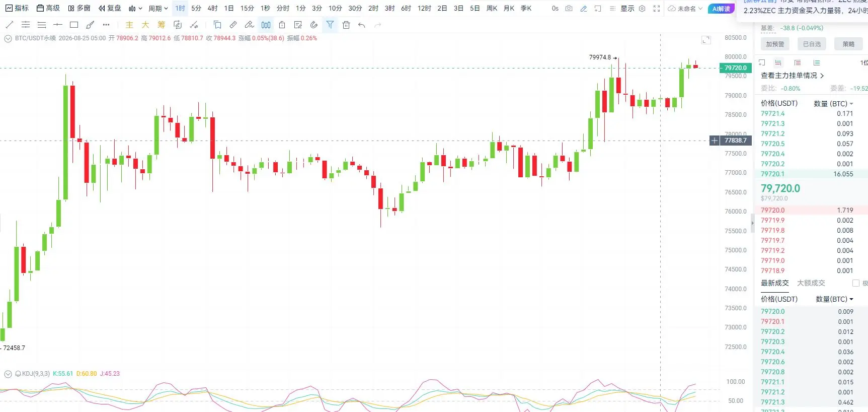This screenshot has height=412, width=868.
Task: Click the 79720.0 current price axis label
Action: click(x=736, y=68)
